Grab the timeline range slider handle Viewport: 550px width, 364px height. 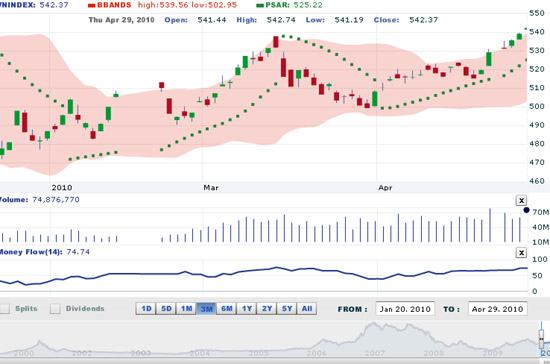(x=542, y=339)
